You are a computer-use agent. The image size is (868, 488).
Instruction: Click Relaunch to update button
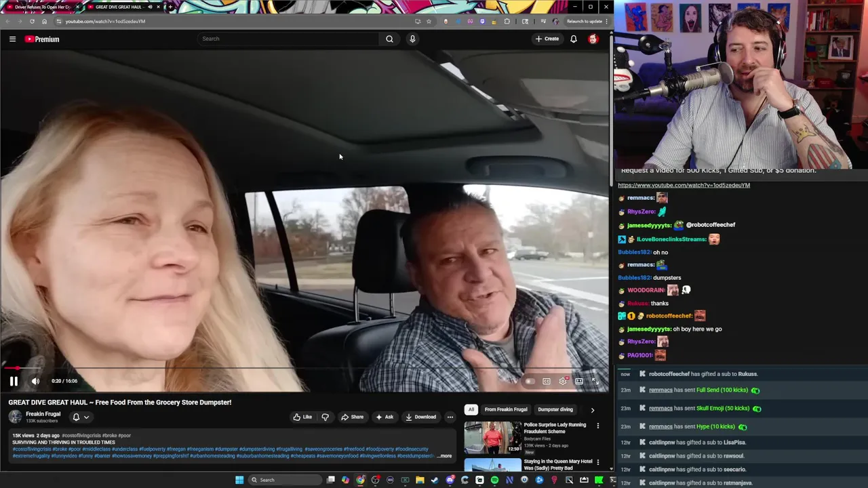(585, 21)
